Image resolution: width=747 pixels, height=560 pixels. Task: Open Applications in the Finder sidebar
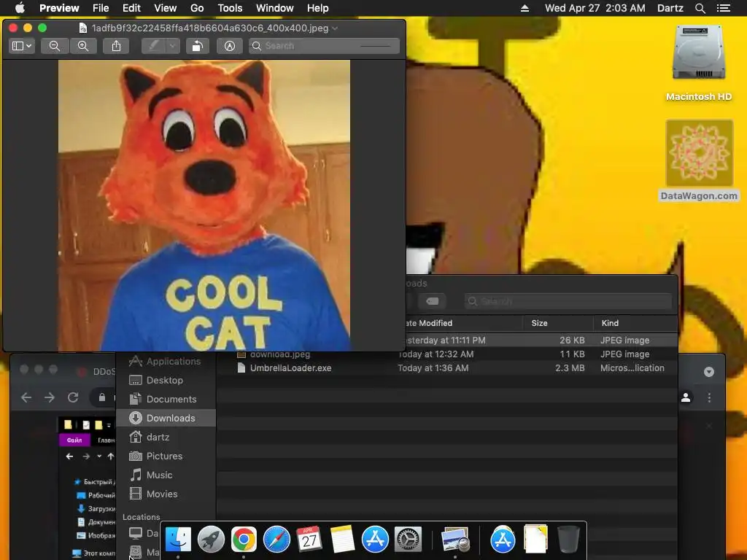pyautogui.click(x=166, y=362)
